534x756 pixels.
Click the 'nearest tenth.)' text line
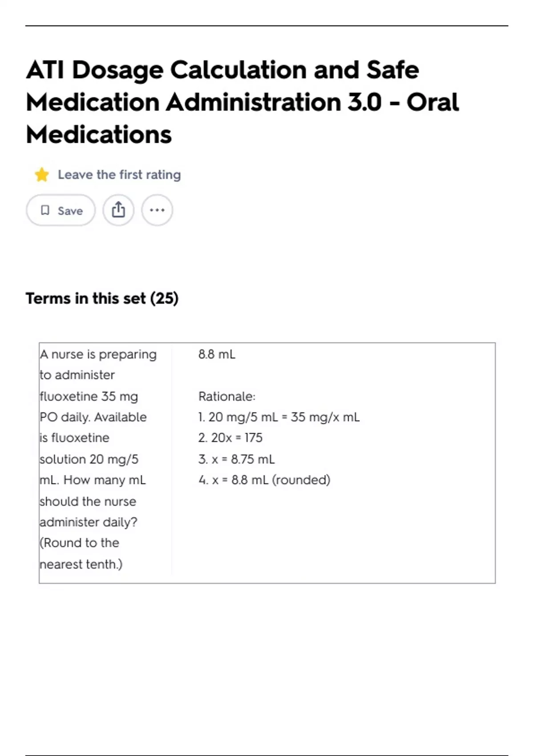pyautogui.click(x=81, y=564)
